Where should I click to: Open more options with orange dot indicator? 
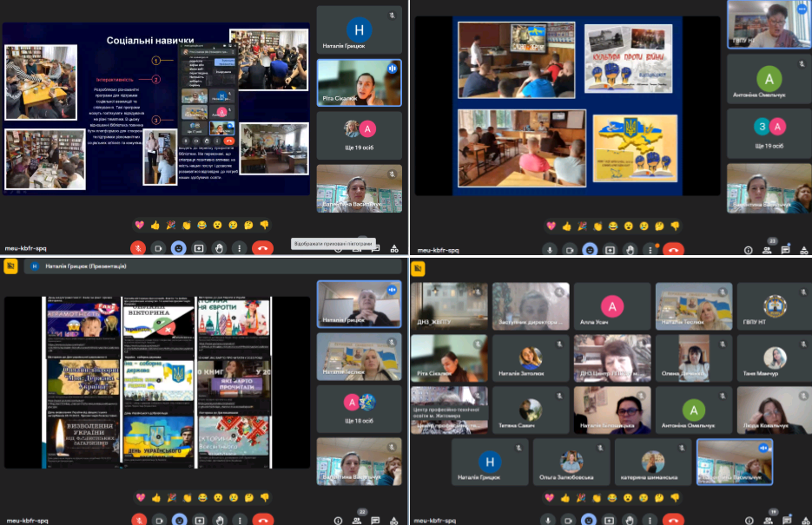[650, 249]
